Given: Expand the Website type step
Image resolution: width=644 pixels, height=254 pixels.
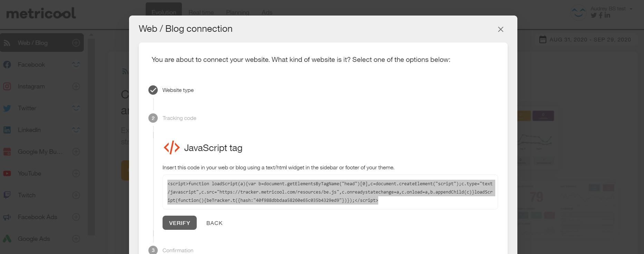Looking at the screenshot, I should coord(178,90).
